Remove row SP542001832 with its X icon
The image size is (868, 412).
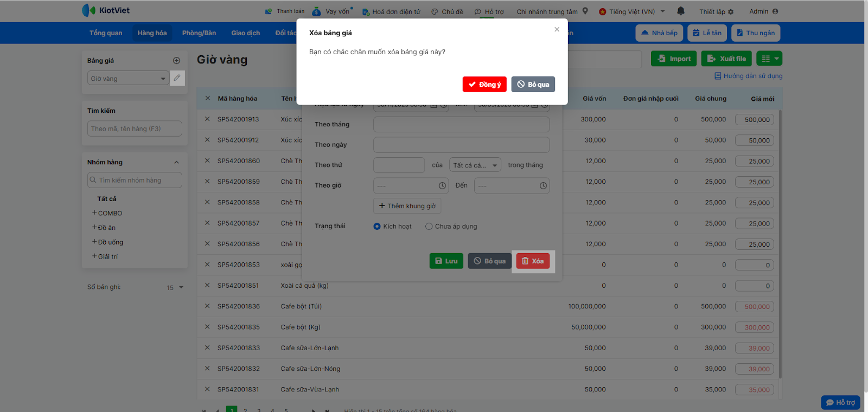[207, 368]
